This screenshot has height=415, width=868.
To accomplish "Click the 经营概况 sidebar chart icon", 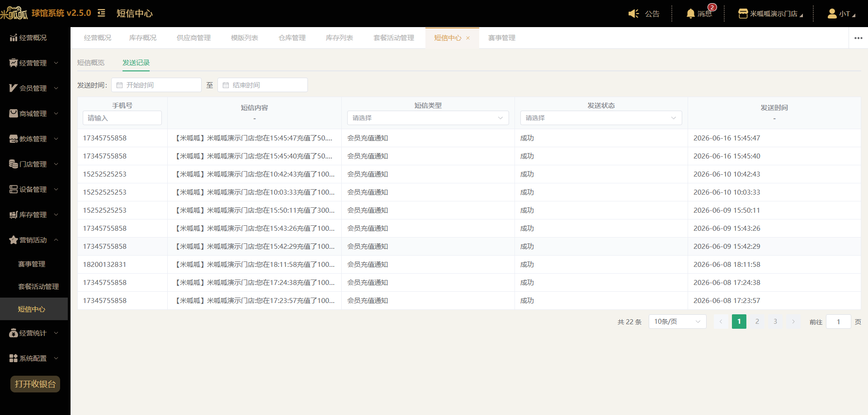I will pos(14,37).
